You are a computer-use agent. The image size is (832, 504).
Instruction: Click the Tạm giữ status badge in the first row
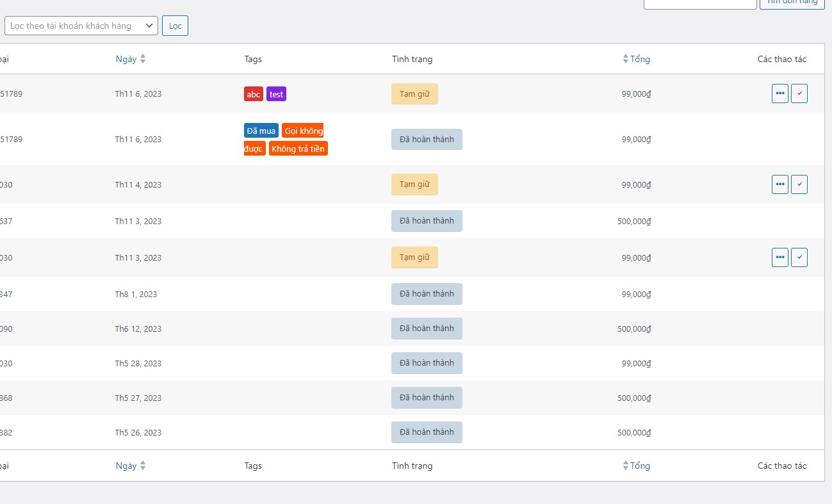(414, 93)
